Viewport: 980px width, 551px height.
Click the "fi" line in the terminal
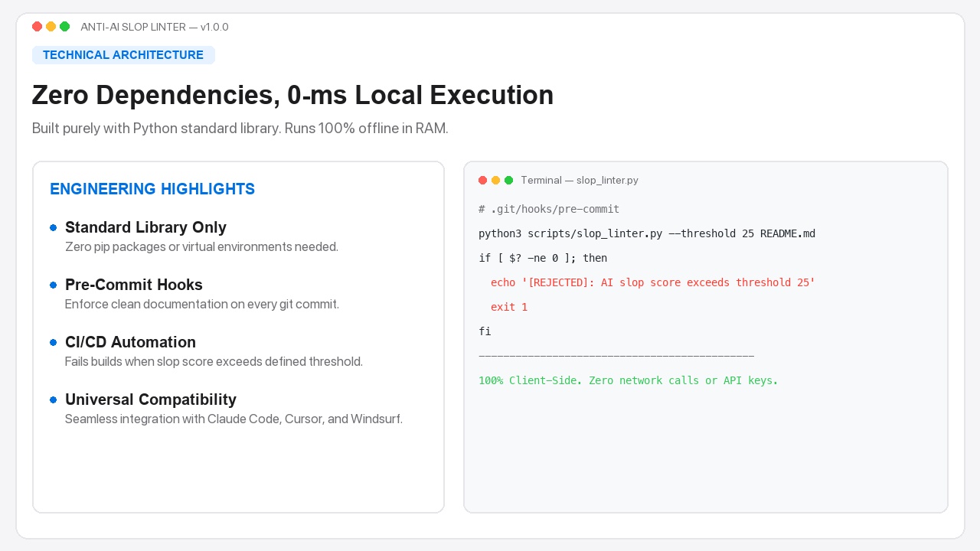click(485, 331)
